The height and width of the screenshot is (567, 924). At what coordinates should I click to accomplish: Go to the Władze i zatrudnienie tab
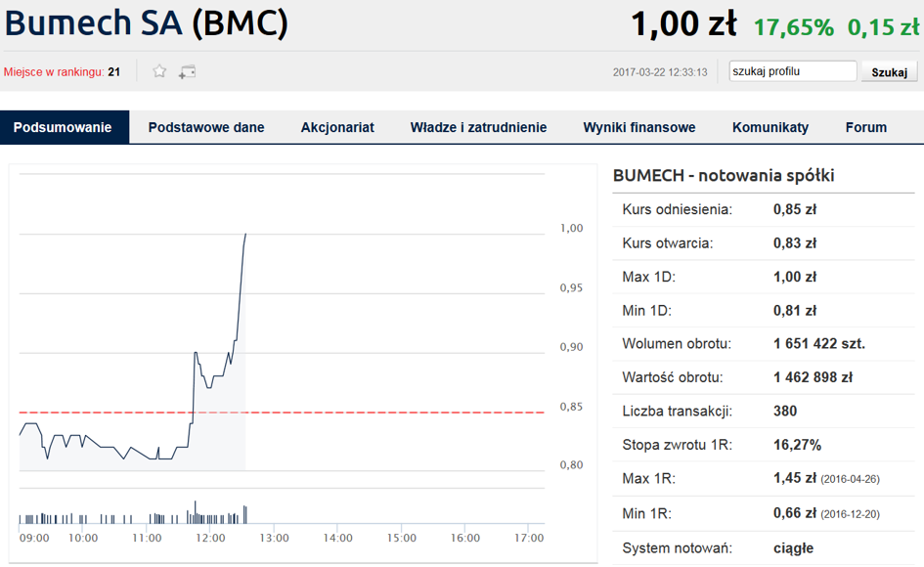[478, 127]
